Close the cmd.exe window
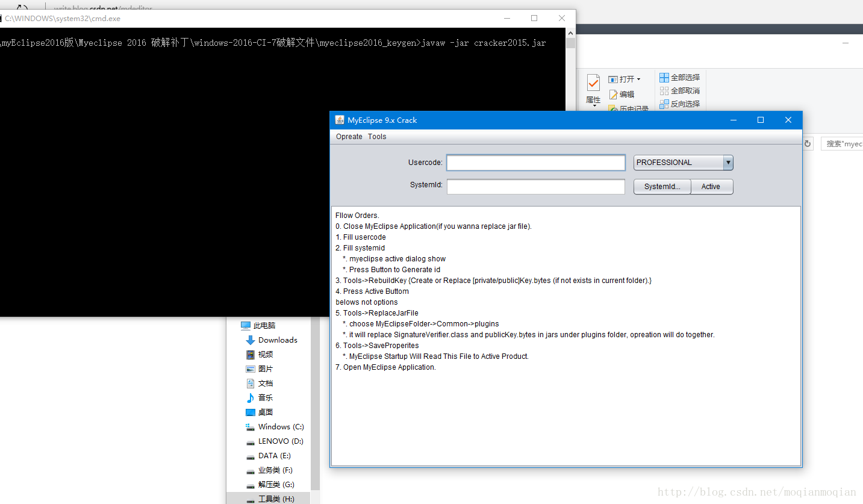863x504 pixels. 562,18
